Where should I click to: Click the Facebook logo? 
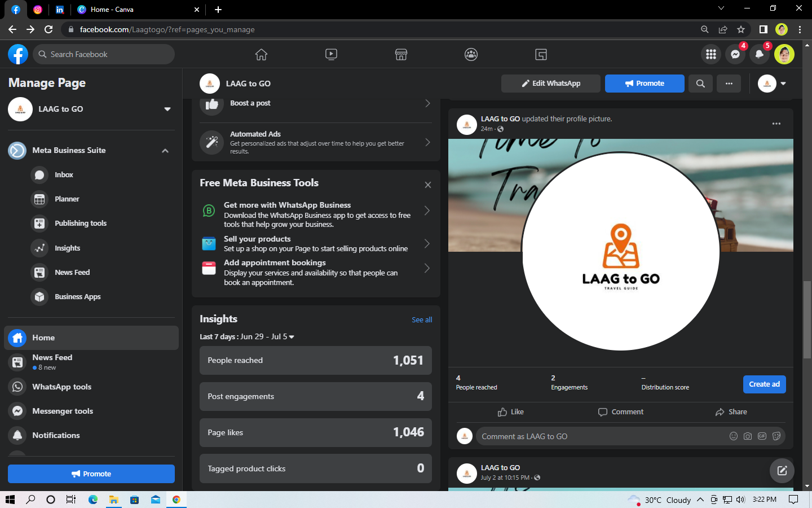point(18,54)
